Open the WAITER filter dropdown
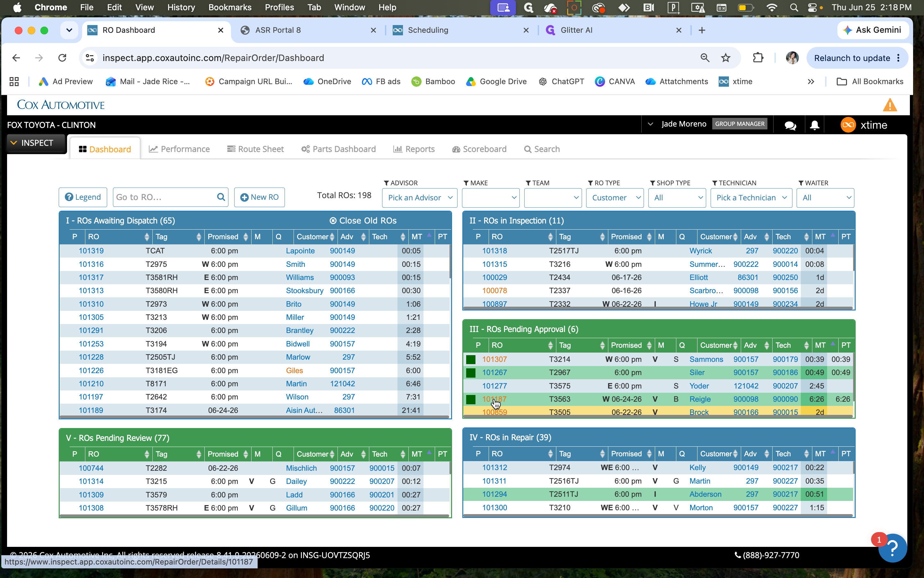The height and width of the screenshot is (578, 924). pyautogui.click(x=825, y=197)
